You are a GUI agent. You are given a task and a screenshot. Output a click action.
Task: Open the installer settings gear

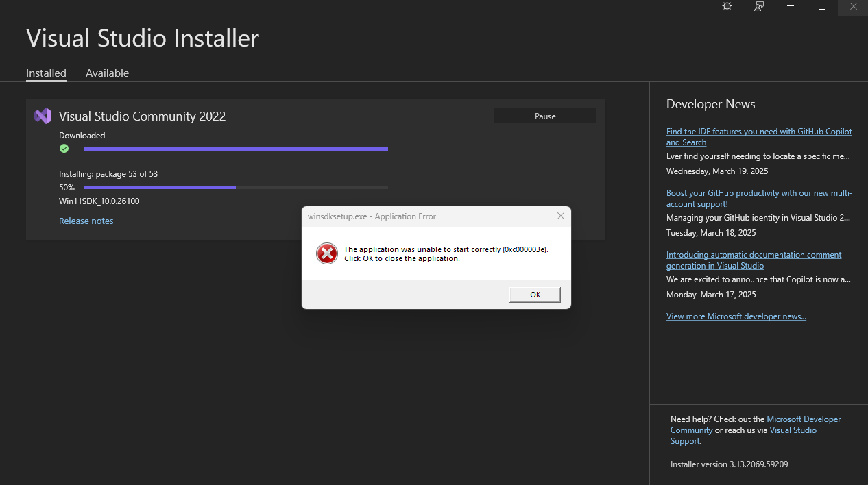click(x=727, y=7)
